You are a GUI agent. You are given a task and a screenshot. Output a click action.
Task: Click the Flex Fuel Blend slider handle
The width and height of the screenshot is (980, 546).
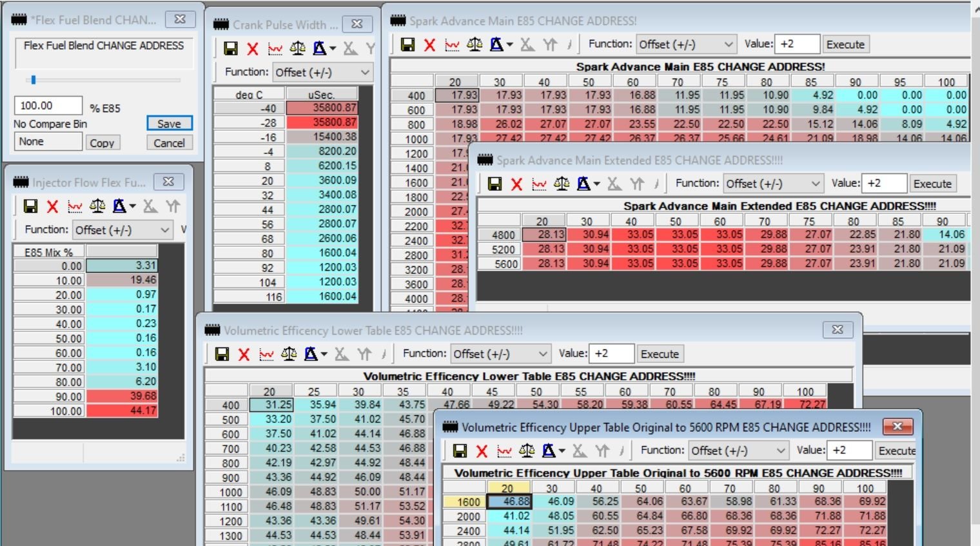[34, 80]
